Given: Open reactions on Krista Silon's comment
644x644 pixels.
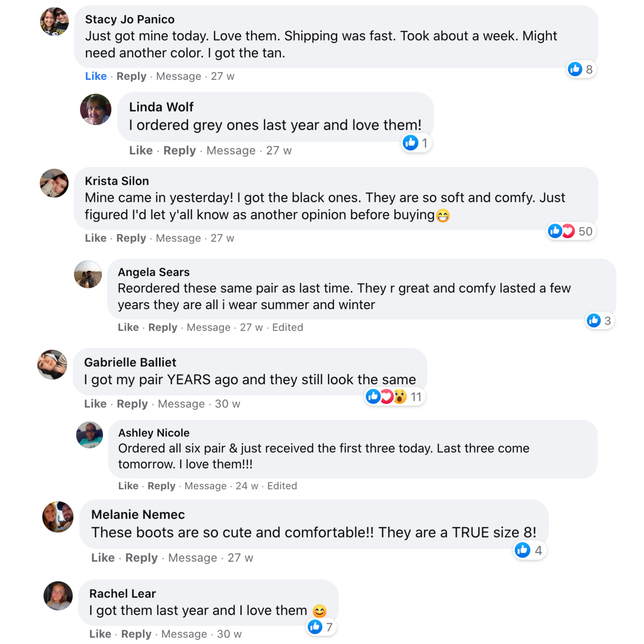Looking at the screenshot, I should pyautogui.click(x=571, y=231).
